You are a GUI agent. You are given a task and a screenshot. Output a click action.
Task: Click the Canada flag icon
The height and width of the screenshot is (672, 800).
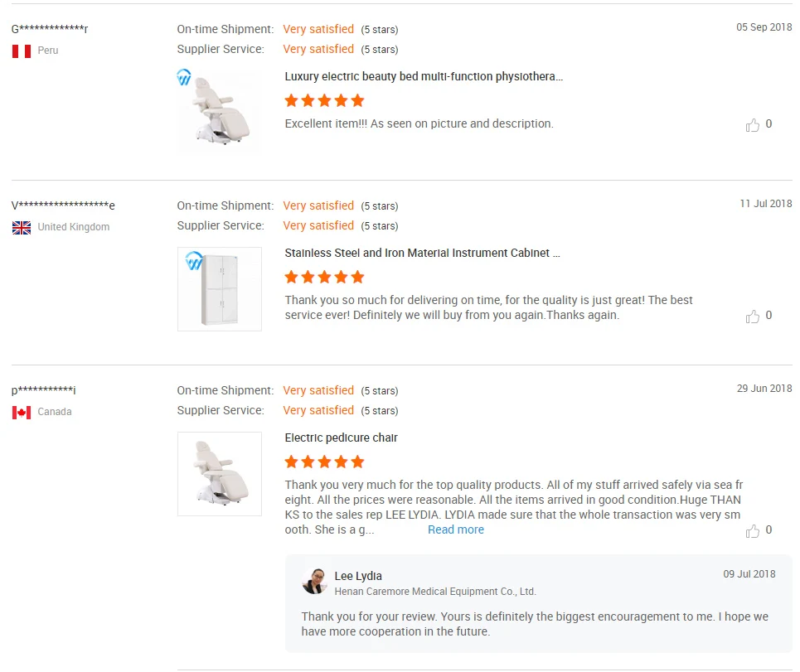pos(22,413)
